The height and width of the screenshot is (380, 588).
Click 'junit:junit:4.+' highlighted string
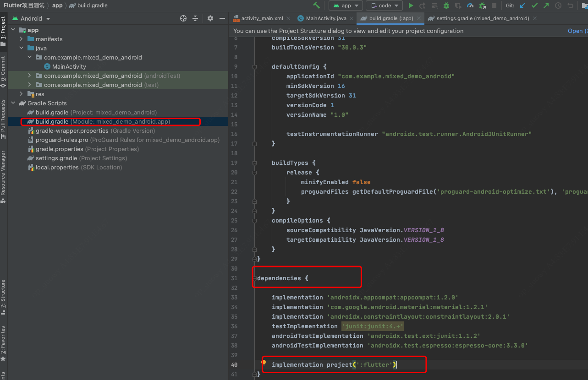click(373, 326)
